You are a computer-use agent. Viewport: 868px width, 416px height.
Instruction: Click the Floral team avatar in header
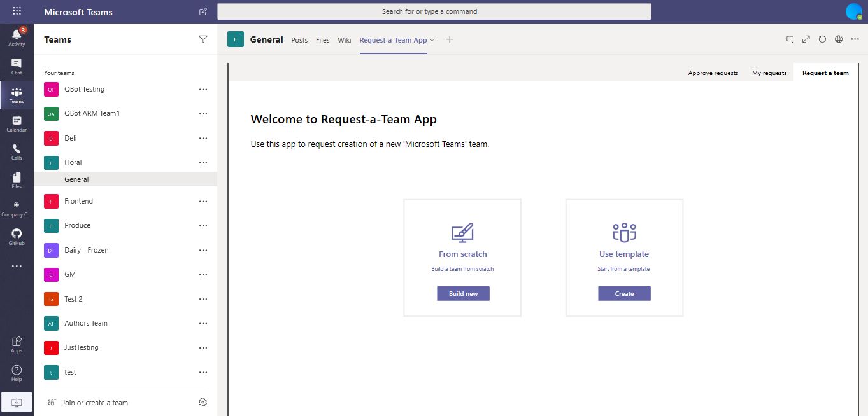236,39
